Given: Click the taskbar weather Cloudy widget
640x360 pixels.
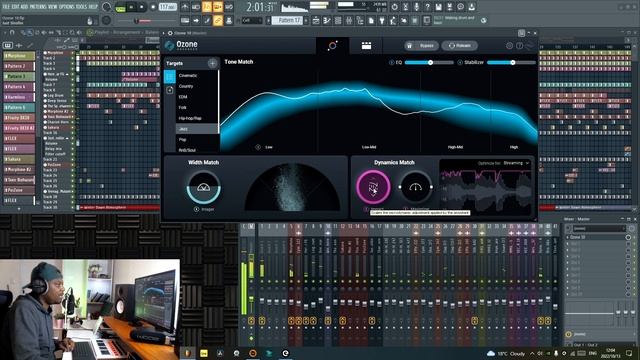Looking at the screenshot, I should (505, 353).
